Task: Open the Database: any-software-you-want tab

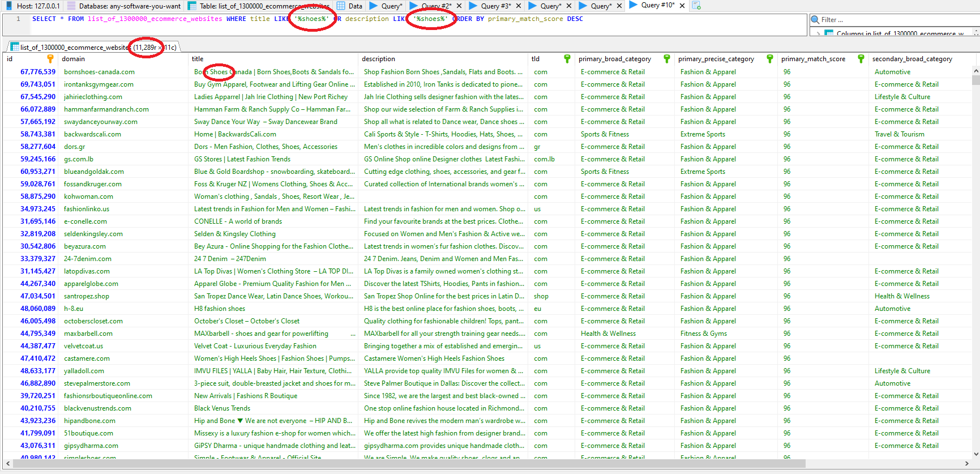Action: 124,6
